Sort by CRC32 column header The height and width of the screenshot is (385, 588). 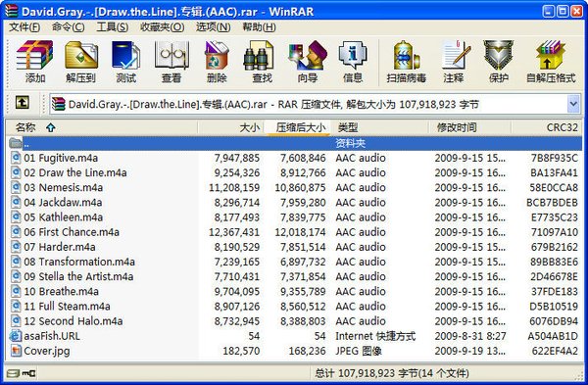point(547,127)
